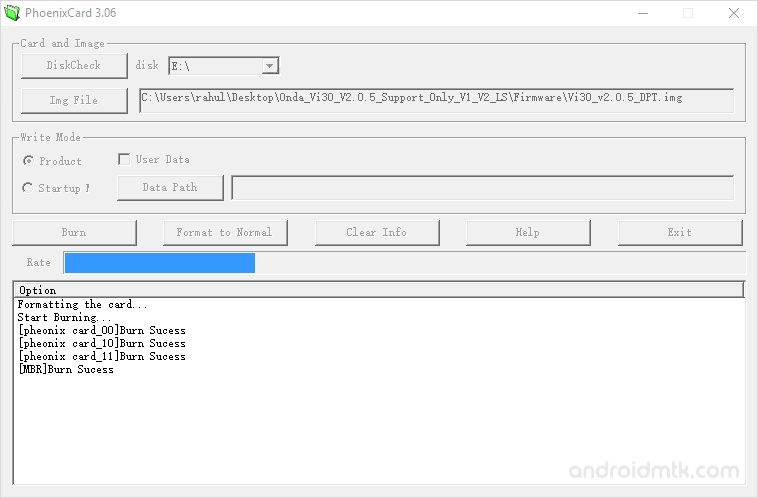This screenshot has height=498, width=758.
Task: Click Format to Normal button
Action: [x=225, y=233]
